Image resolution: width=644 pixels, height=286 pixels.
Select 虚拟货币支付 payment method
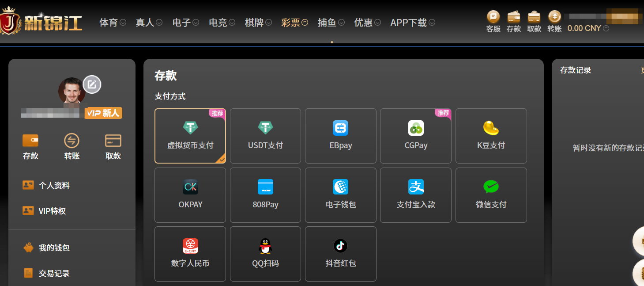pyautogui.click(x=190, y=136)
